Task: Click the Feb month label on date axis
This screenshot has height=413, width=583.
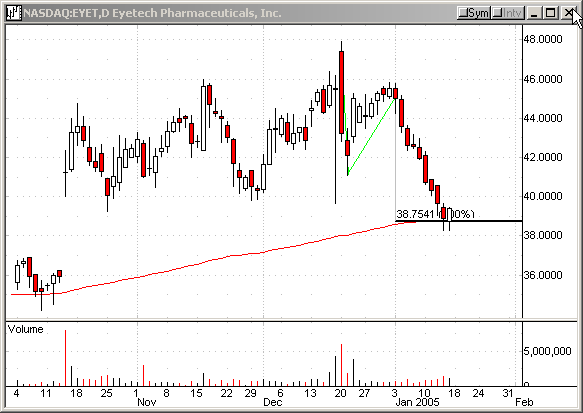Action: [524, 402]
